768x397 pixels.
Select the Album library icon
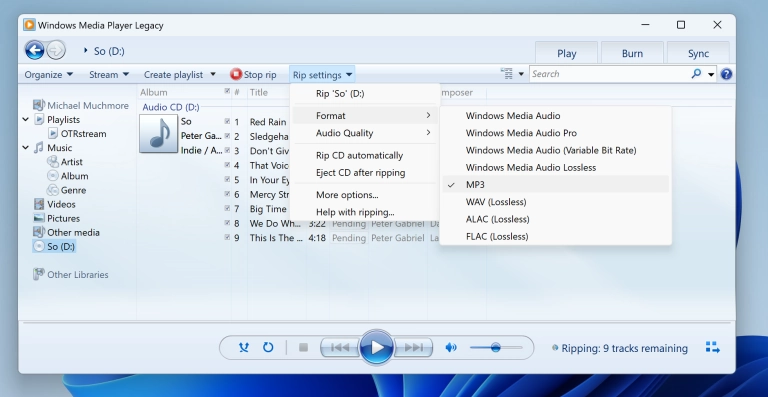pos(52,176)
